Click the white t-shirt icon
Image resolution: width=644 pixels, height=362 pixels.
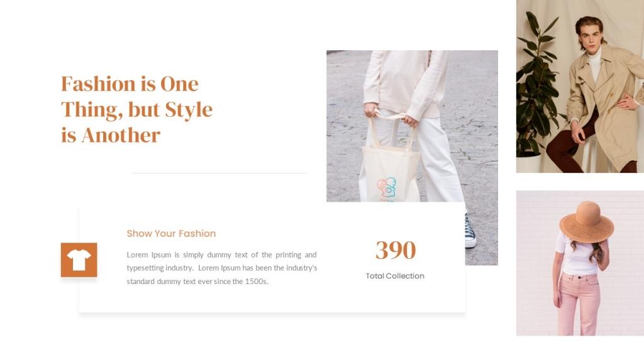(x=79, y=260)
